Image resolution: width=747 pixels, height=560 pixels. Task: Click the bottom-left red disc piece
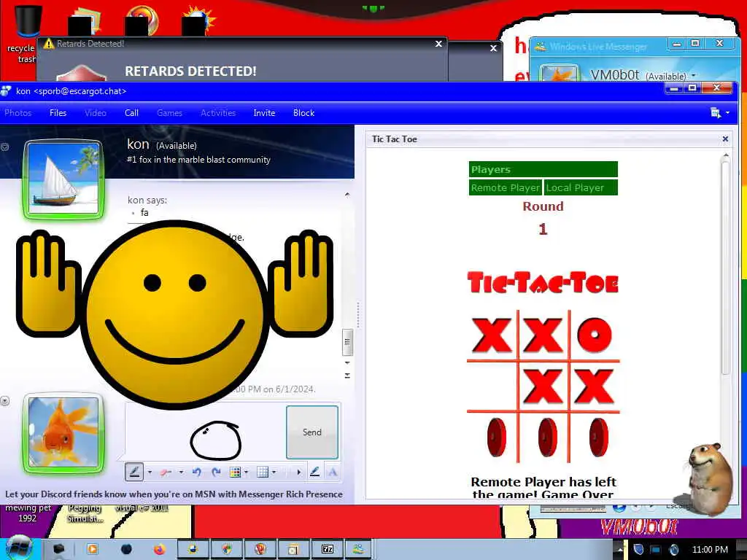[497, 437]
